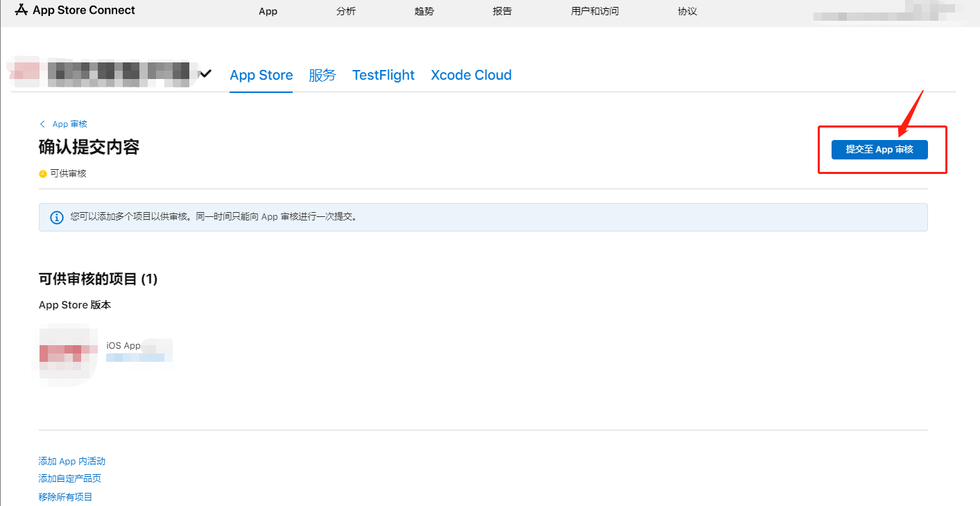The image size is (980, 506).
Task: Open the 分析 menu item
Action: click(x=346, y=11)
